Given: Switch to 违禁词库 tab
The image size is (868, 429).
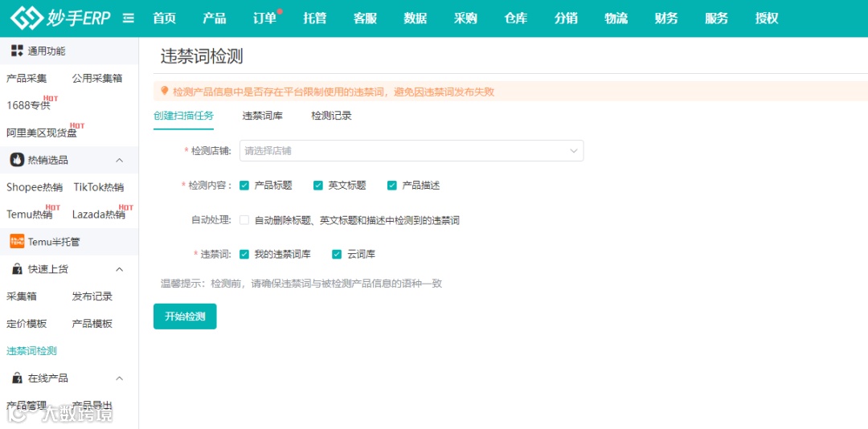Looking at the screenshot, I should coord(262,116).
